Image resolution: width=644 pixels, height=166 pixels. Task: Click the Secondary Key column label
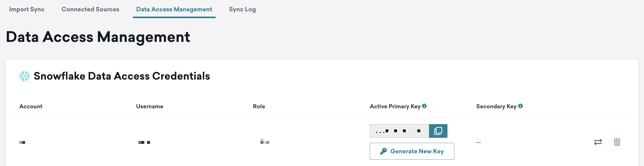[x=496, y=106]
